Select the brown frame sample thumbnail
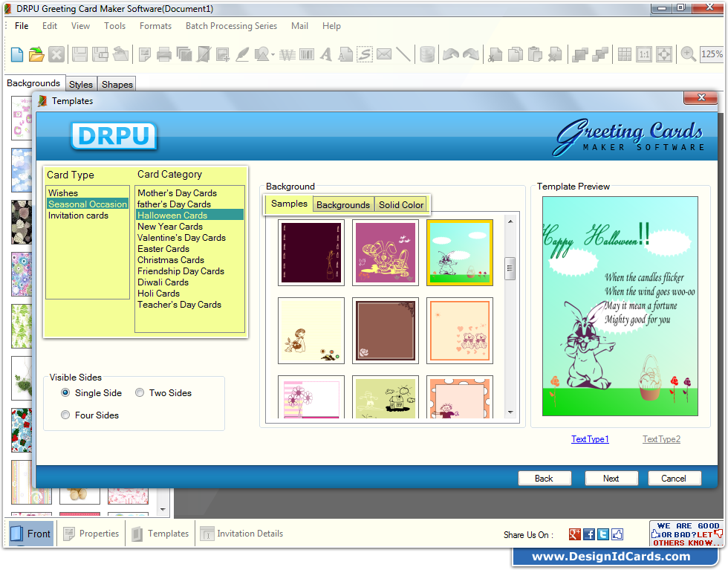Screen dimensions: 728x570 [x=386, y=330]
